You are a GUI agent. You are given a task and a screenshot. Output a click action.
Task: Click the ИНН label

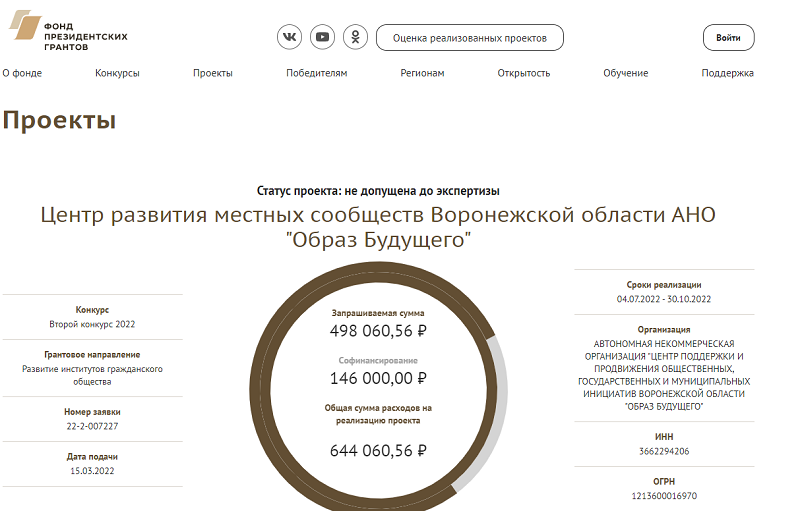pos(664,437)
